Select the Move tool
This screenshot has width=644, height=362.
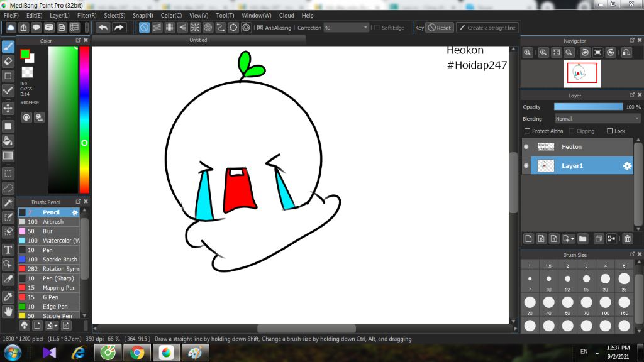(8, 108)
